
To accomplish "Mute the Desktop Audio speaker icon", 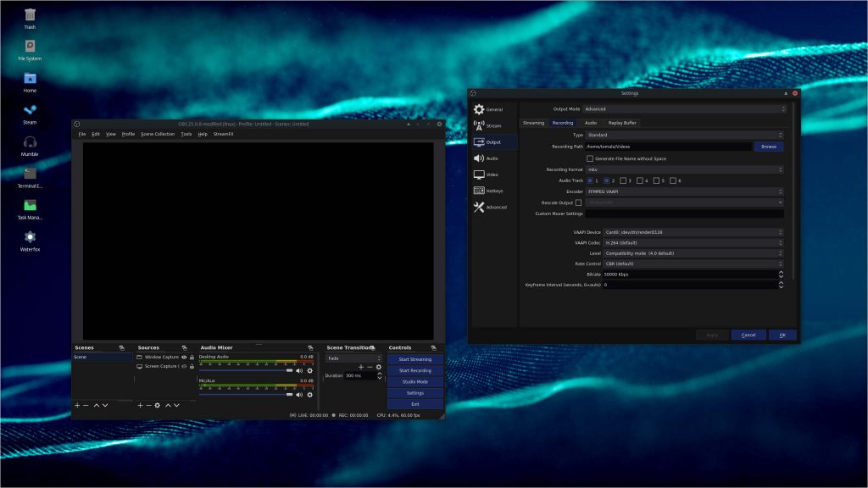I will pos(299,370).
